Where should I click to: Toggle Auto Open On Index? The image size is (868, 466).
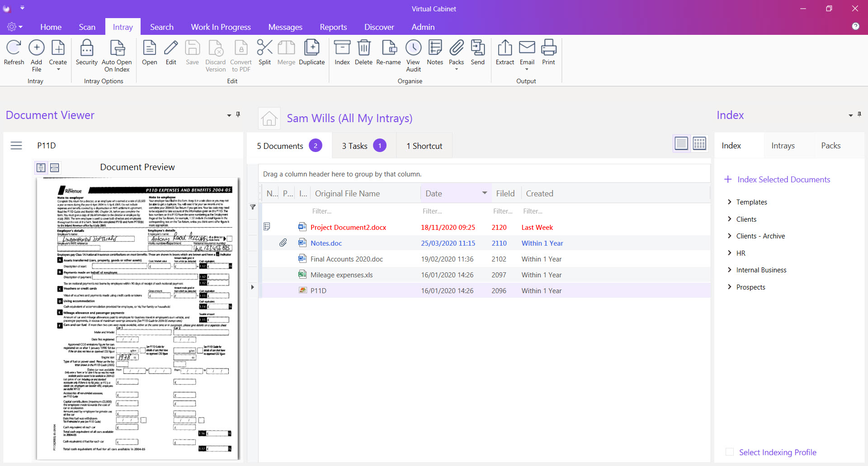117,55
